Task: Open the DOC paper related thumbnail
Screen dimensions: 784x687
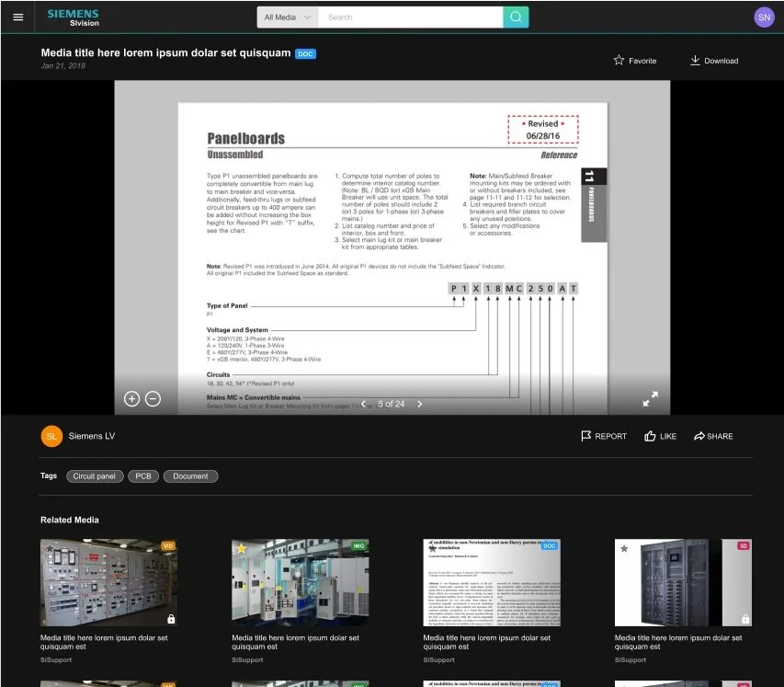Action: [x=492, y=582]
